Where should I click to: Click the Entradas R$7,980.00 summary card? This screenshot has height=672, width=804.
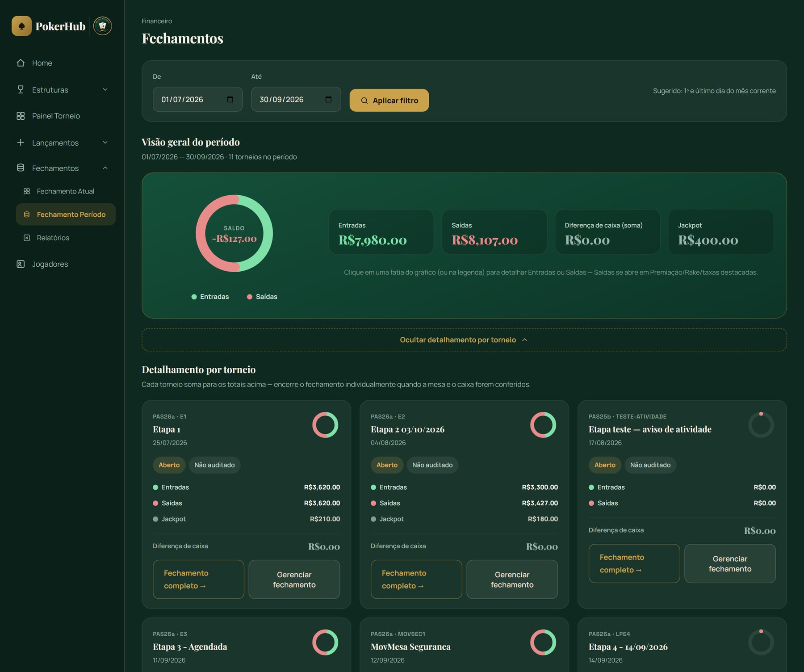coord(381,232)
